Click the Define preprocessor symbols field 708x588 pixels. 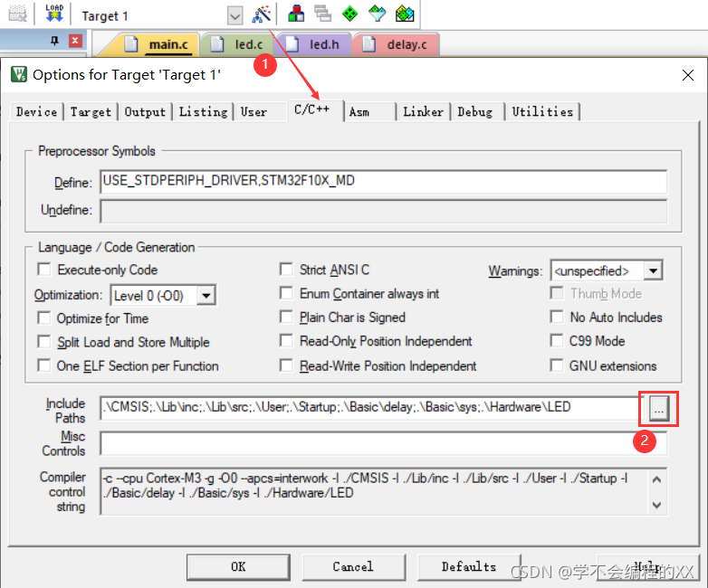coord(383,182)
